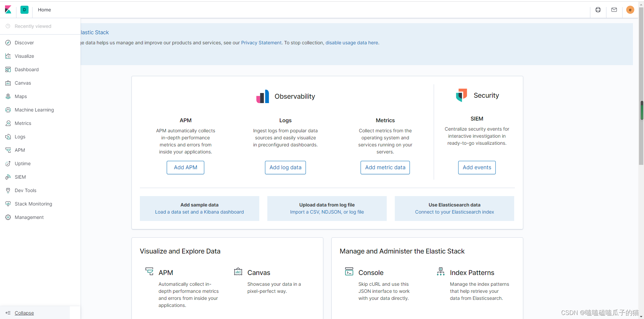Open Stack Monitoring menu entry
This screenshot has height=319, width=644.
[33, 204]
